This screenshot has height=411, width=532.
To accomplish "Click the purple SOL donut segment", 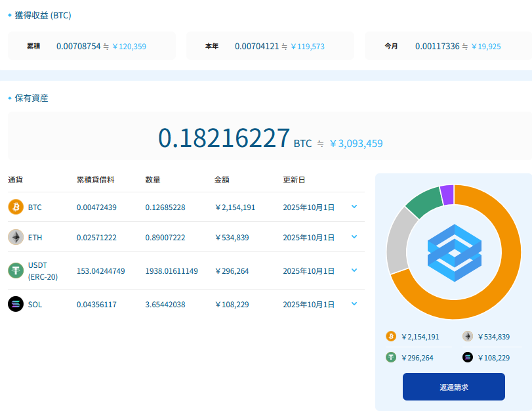I will coord(447,194).
